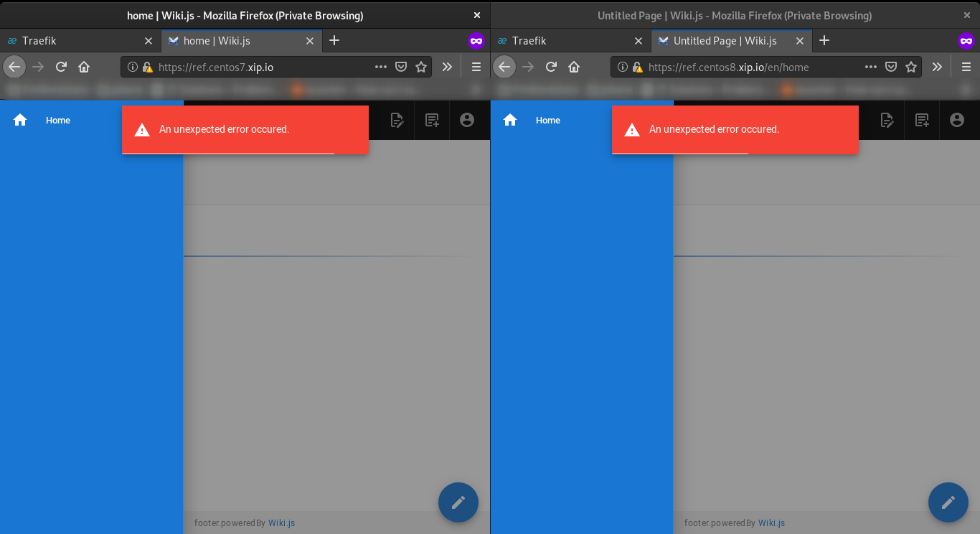This screenshot has width=980, height=534.
Task: Bookmark the page with the star icon
Action: tap(421, 67)
